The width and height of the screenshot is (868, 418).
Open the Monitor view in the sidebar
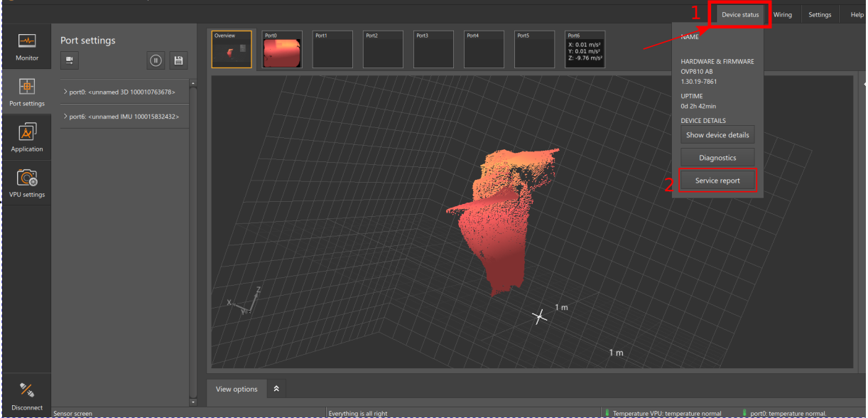pos(27,46)
